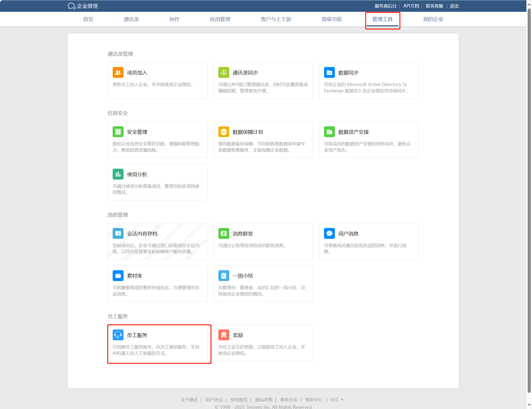Open the 帮助中心 footer link
Screen dimensions: 532x409
(x=313, y=400)
